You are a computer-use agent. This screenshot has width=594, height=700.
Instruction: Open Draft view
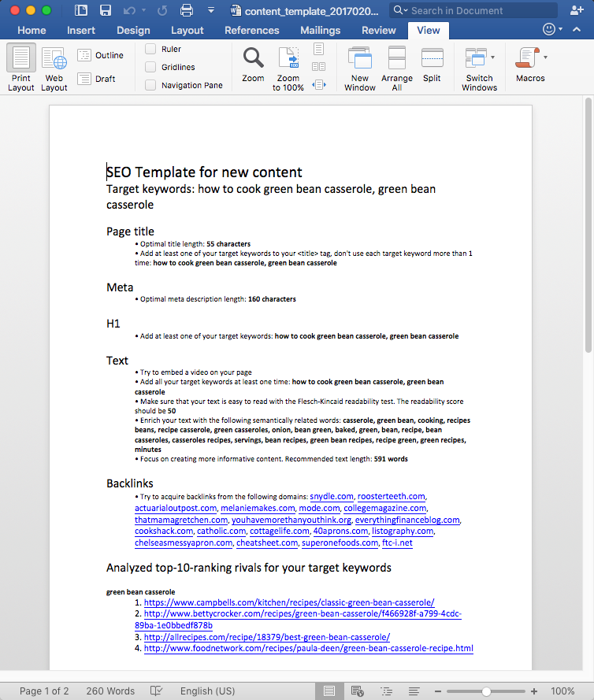pos(96,79)
